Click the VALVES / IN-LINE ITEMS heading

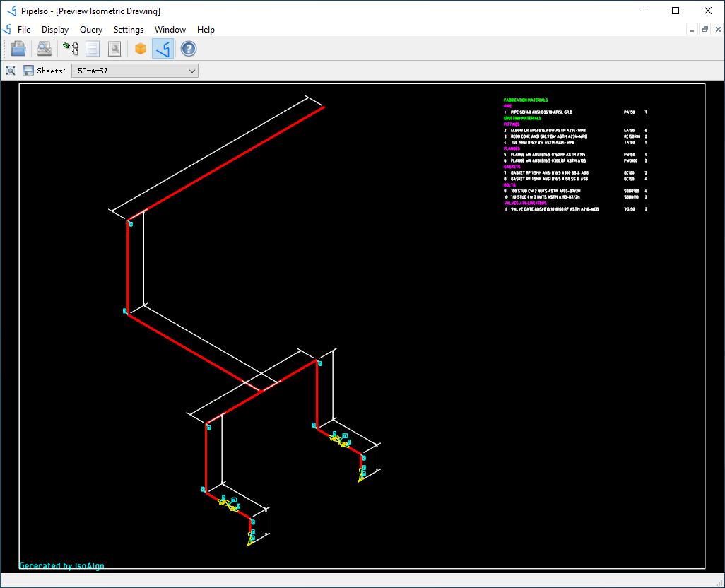525,203
